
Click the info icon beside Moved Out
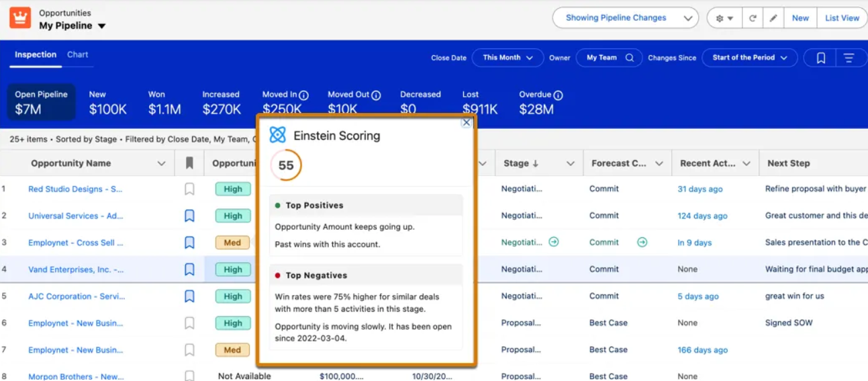pyautogui.click(x=376, y=95)
